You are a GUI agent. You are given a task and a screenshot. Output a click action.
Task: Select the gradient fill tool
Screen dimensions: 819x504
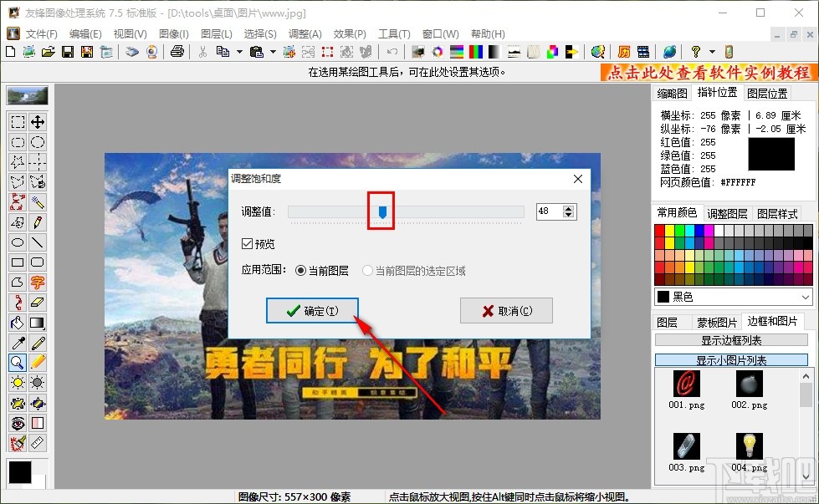coord(38,323)
